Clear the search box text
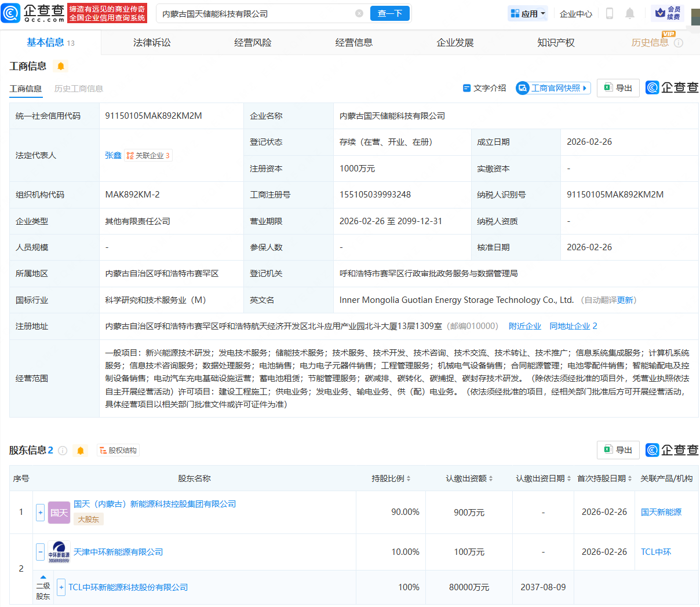Viewport: 700px width, 607px height. tap(359, 13)
